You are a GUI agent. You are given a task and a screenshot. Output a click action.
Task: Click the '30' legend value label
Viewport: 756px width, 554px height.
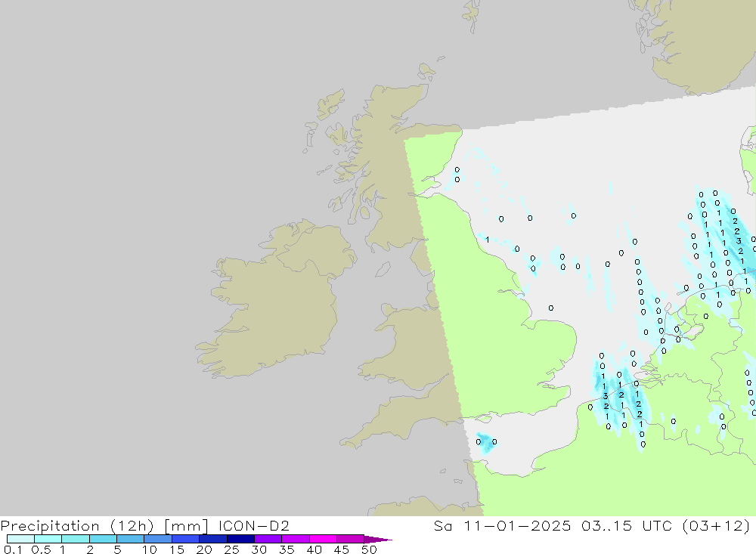pos(259,549)
